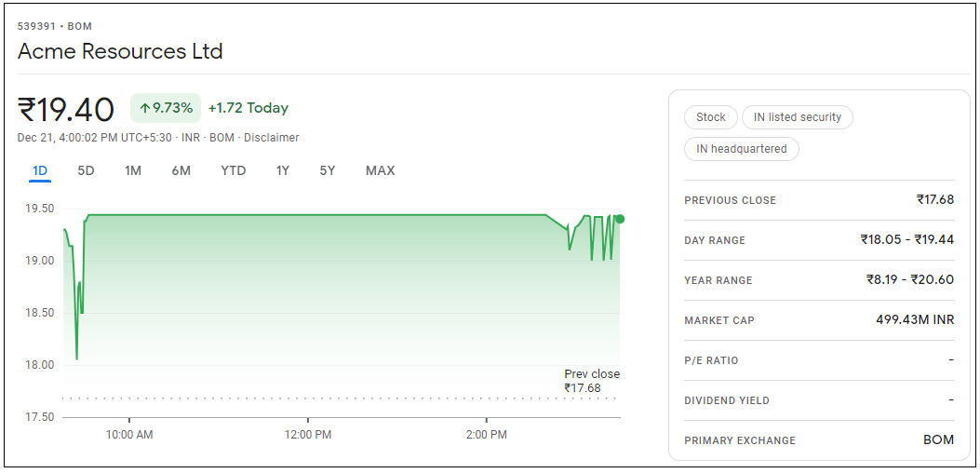Click the Stock tag chip
This screenshot has width=980, height=473.
(710, 117)
